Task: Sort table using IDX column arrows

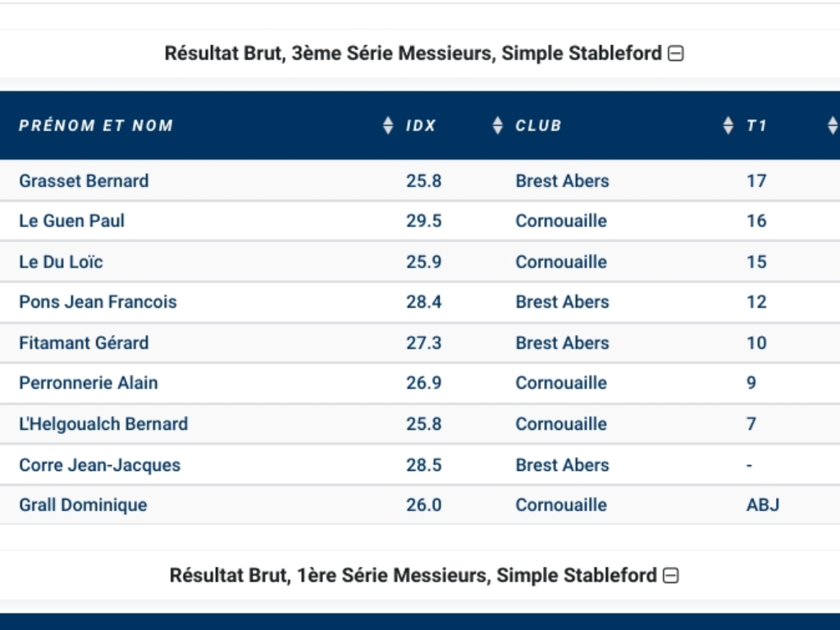Action: (497, 126)
